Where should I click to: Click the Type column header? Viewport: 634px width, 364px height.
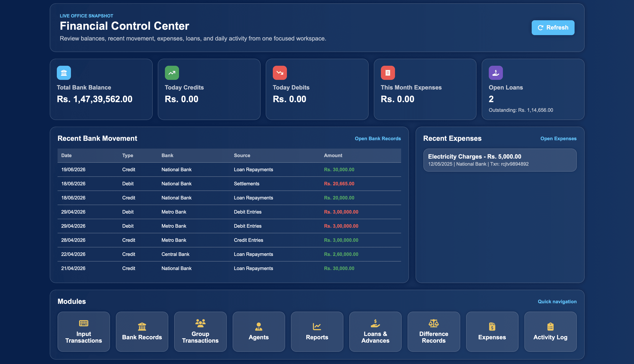pyautogui.click(x=128, y=155)
